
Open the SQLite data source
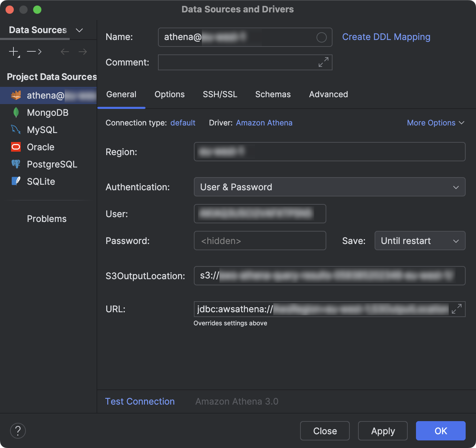click(x=16, y=181)
